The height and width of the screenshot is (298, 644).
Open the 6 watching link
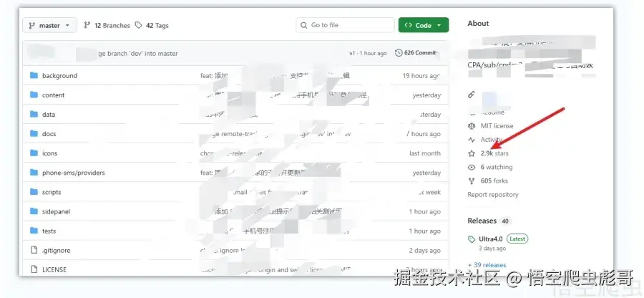click(x=497, y=168)
